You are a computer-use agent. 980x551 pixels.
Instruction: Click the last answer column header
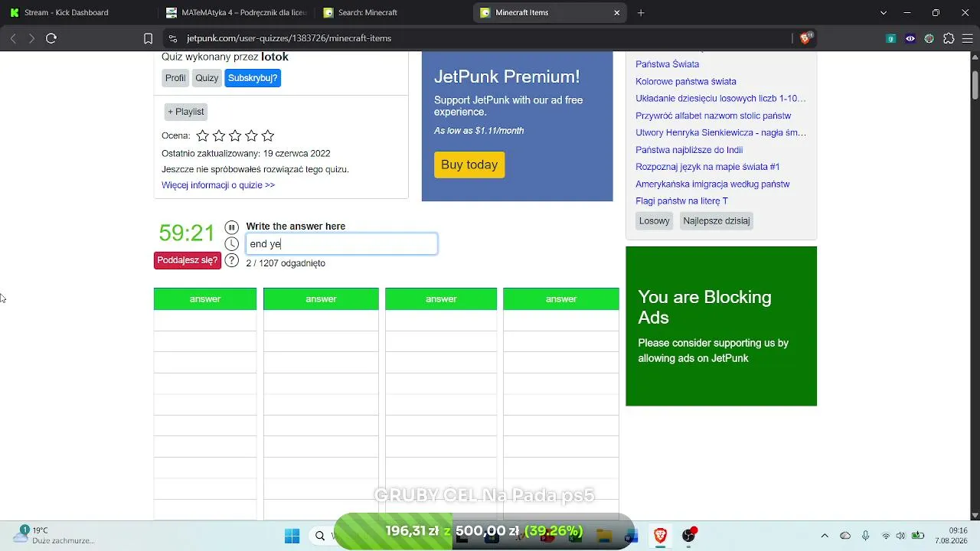[561, 299]
